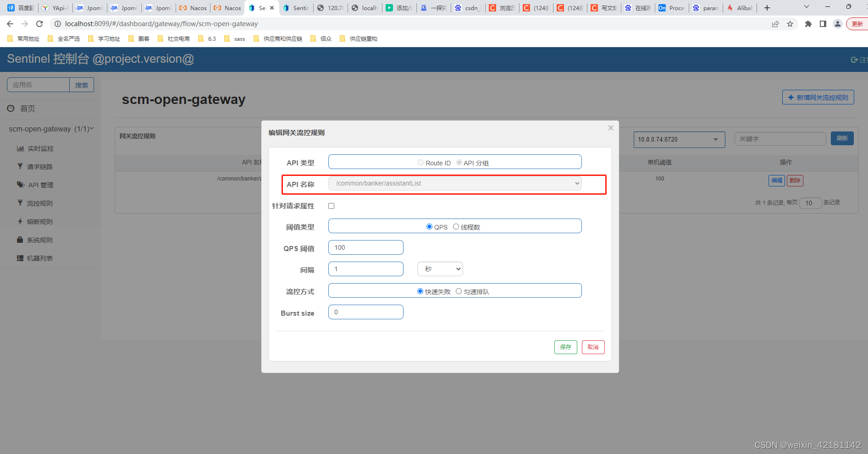Switch to the YApi browser tab
Screen dimensions: 868x454
(55, 8)
